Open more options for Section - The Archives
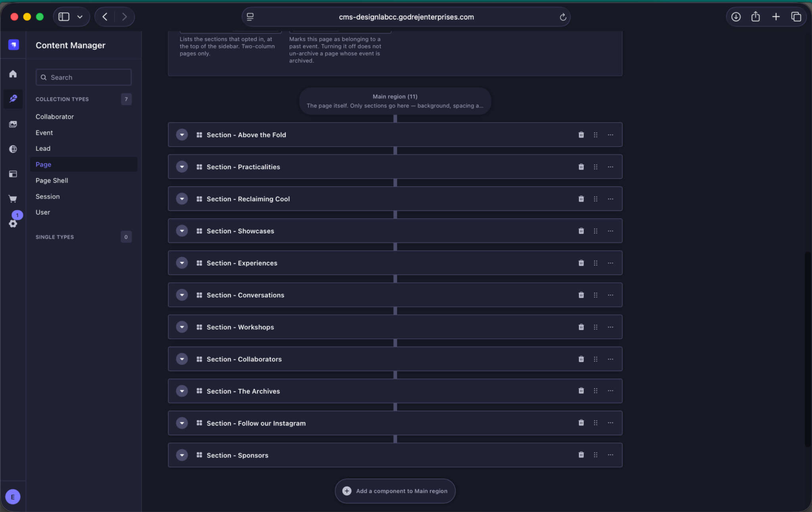Viewport: 812px width, 512px height. [x=610, y=391]
